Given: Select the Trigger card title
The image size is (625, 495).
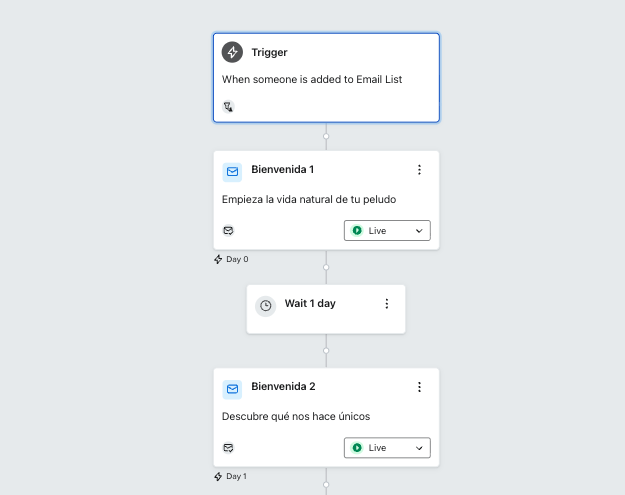Looking at the screenshot, I should 269,52.
